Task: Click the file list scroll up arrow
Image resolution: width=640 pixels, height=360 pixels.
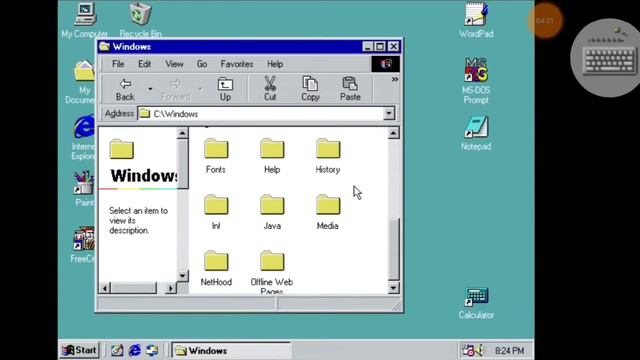Action: click(393, 133)
